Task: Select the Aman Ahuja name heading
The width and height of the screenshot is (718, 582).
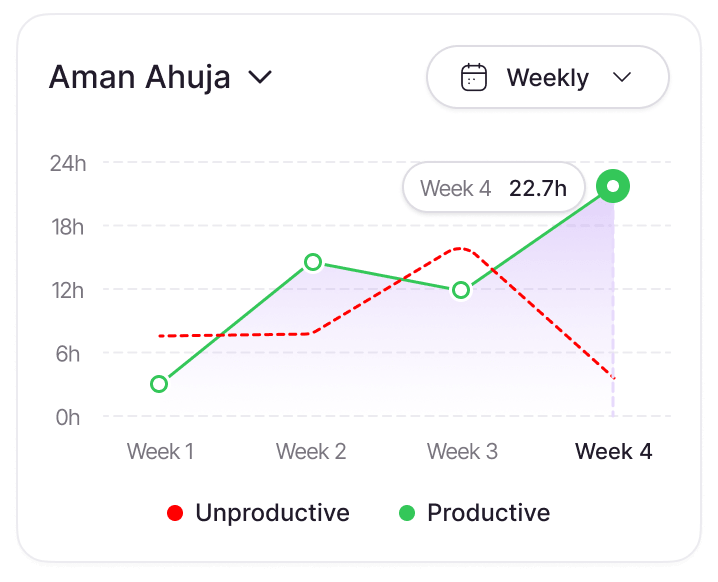Action: [x=140, y=77]
